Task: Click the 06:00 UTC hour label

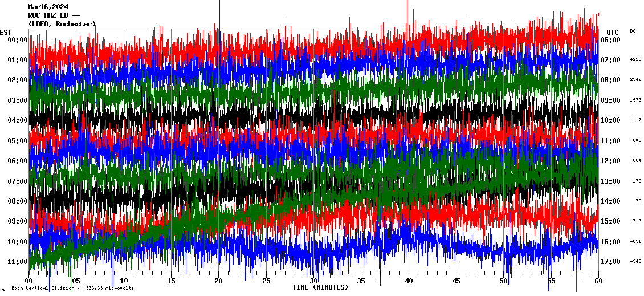Action: 611,40
